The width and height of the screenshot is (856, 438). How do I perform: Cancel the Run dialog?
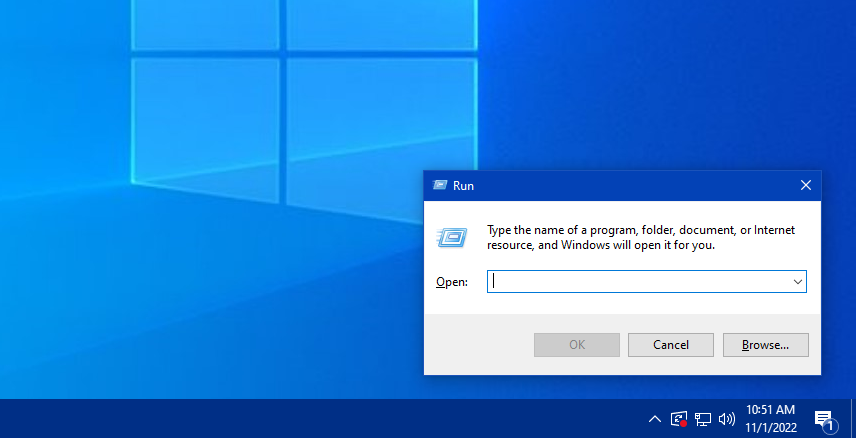(670, 345)
